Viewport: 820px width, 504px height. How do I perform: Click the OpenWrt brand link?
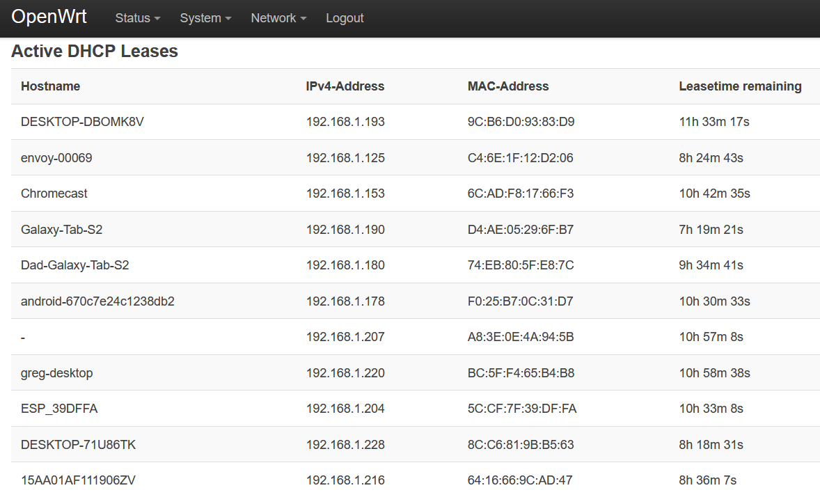click(x=49, y=17)
